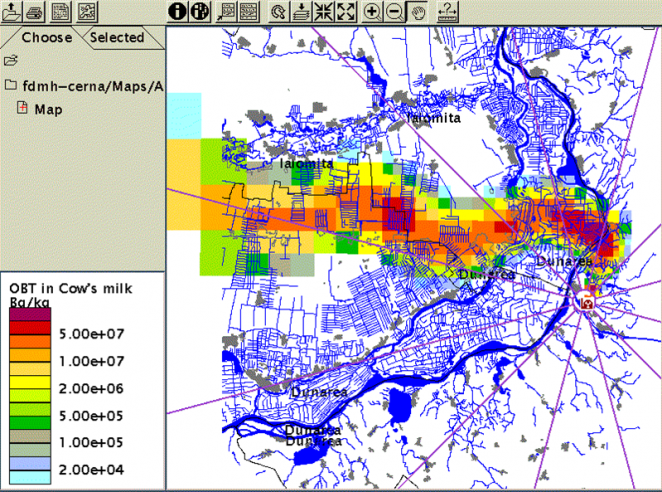Click the info icon with grid overlay
Image resolution: width=662 pixels, height=492 pixels.
199,12
